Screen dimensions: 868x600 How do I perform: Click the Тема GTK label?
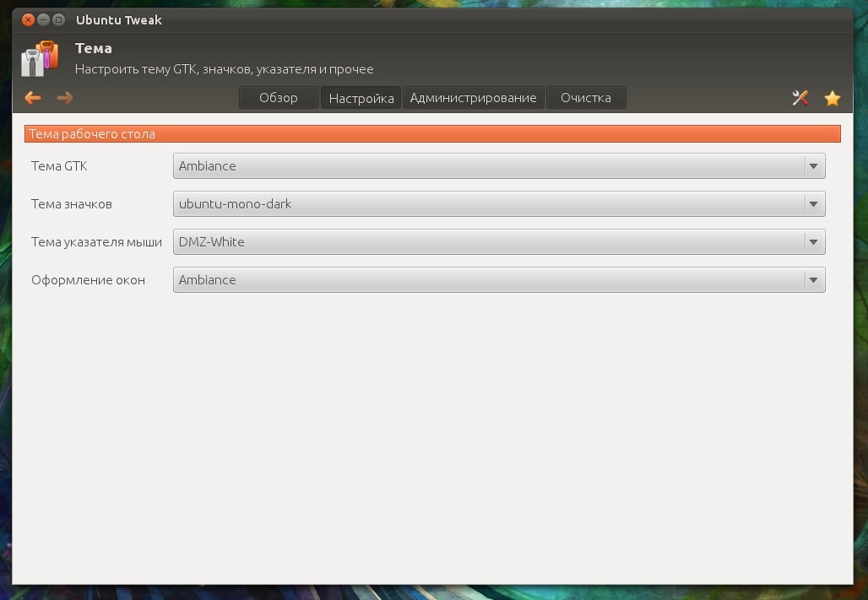point(59,166)
